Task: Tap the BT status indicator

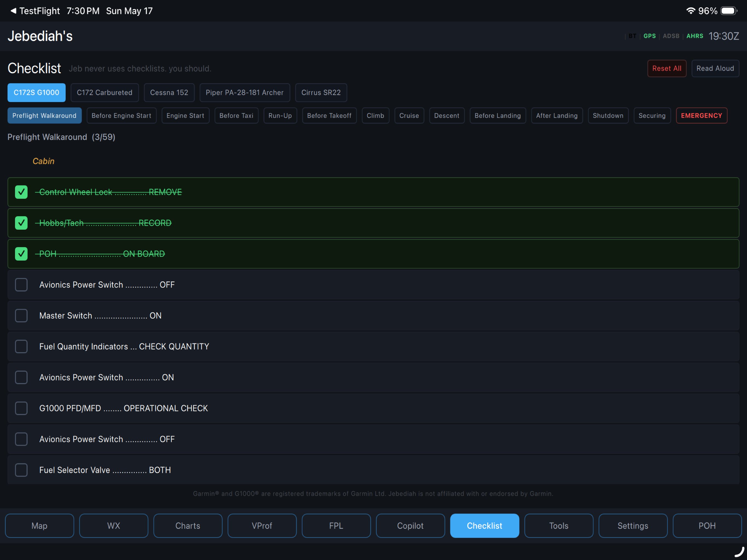Action: tap(632, 36)
